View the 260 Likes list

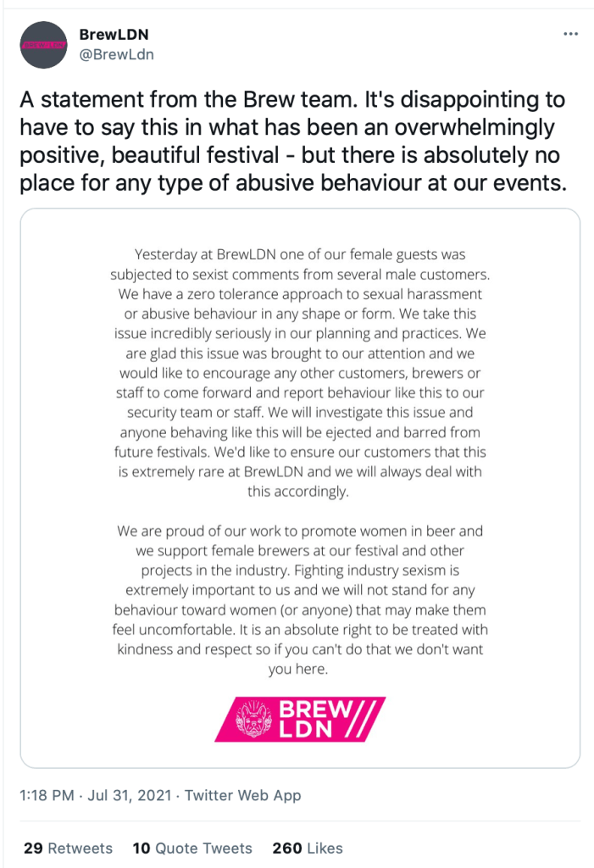click(x=308, y=848)
